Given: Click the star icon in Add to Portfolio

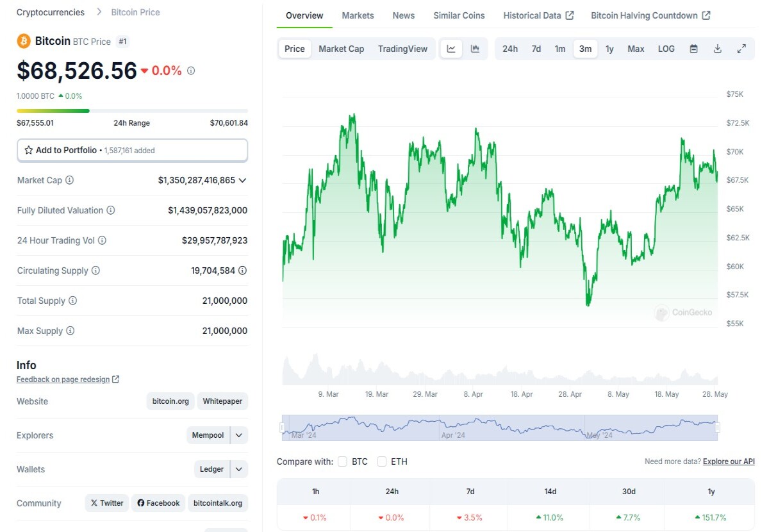Looking at the screenshot, I should (x=29, y=150).
